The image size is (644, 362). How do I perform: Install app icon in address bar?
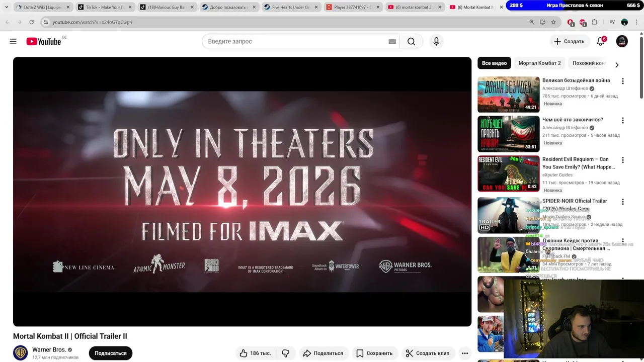[542, 22]
